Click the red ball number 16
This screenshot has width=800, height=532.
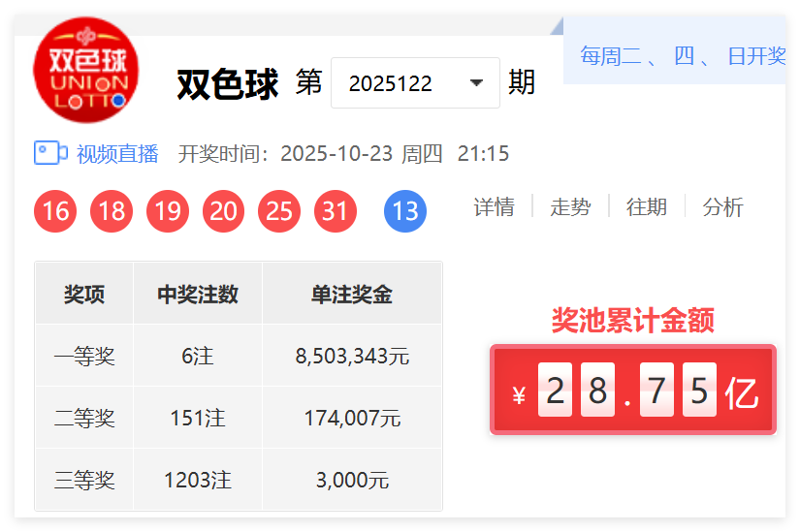pyautogui.click(x=55, y=211)
